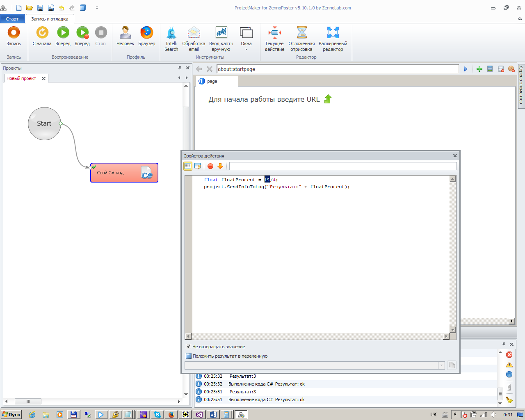
Task: Click orange down arrow in action properties
Action: (220, 166)
